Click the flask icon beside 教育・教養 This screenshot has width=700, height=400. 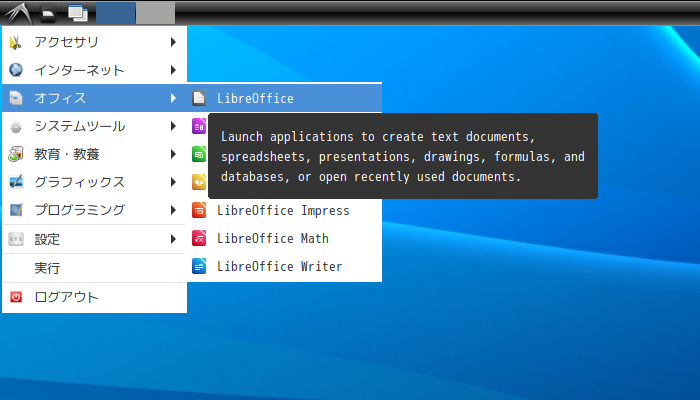pyautogui.click(x=16, y=154)
